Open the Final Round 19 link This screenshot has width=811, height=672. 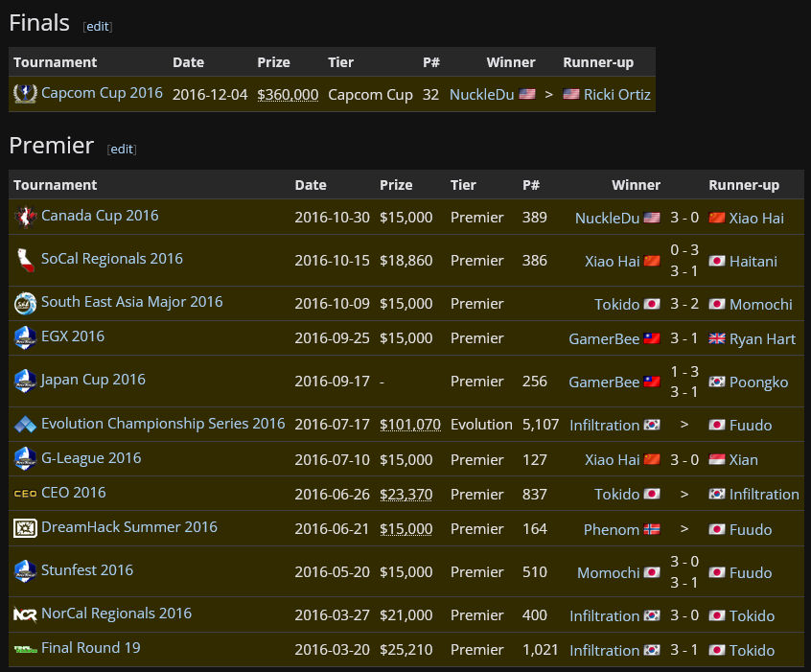pyautogui.click(x=90, y=648)
